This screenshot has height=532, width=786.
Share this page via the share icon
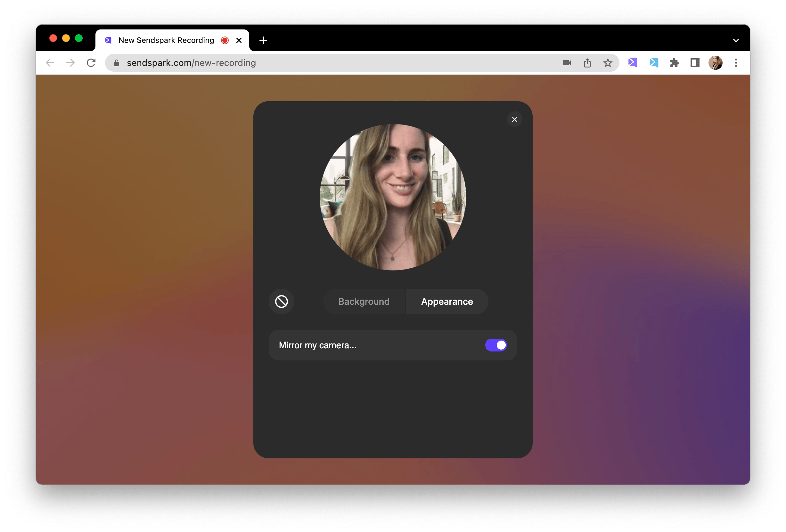coord(587,63)
